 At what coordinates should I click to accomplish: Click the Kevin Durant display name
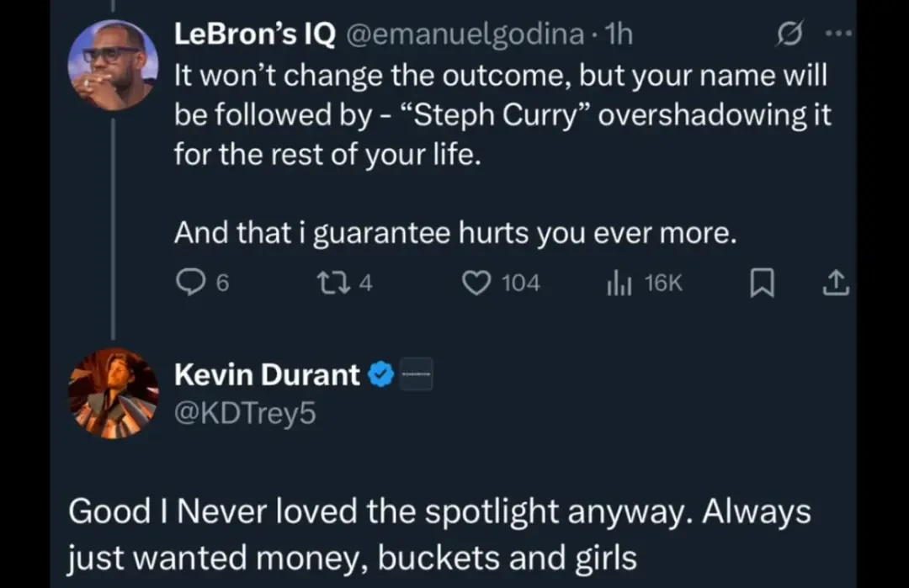(267, 374)
